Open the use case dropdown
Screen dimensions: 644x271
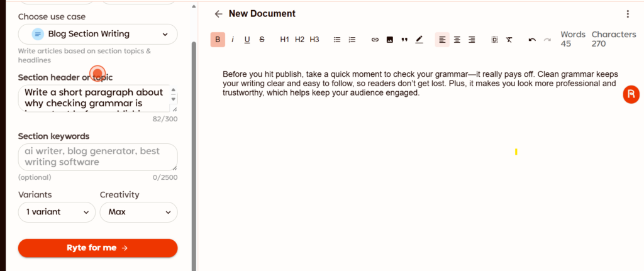click(97, 34)
